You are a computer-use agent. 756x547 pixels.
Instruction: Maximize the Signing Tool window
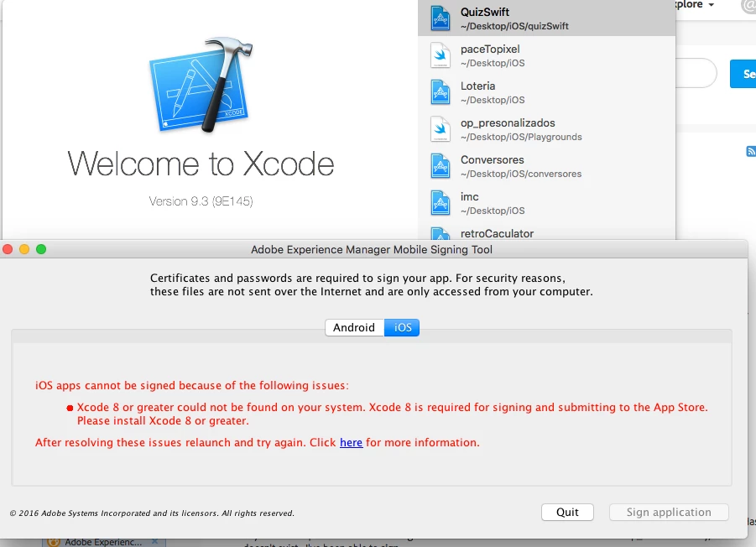click(41, 249)
